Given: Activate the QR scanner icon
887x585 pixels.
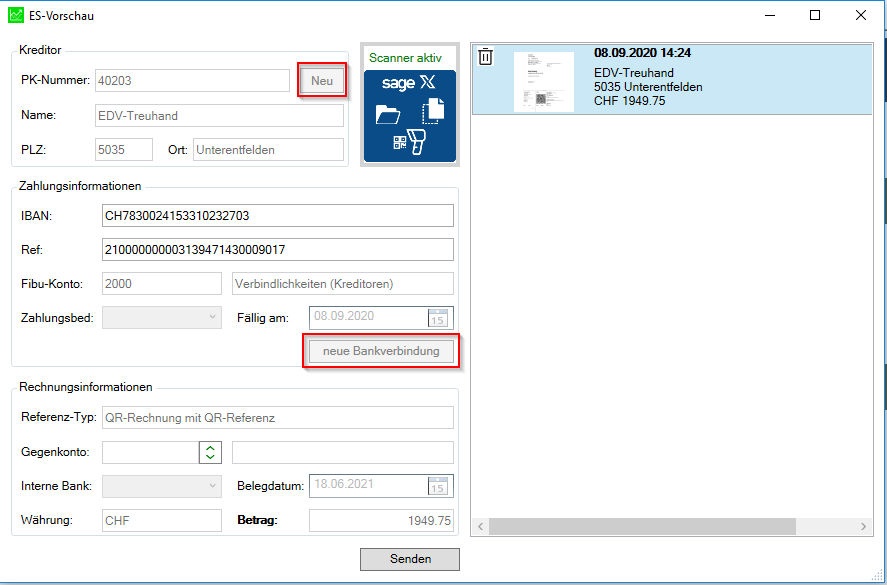Looking at the screenshot, I should click(x=410, y=141).
